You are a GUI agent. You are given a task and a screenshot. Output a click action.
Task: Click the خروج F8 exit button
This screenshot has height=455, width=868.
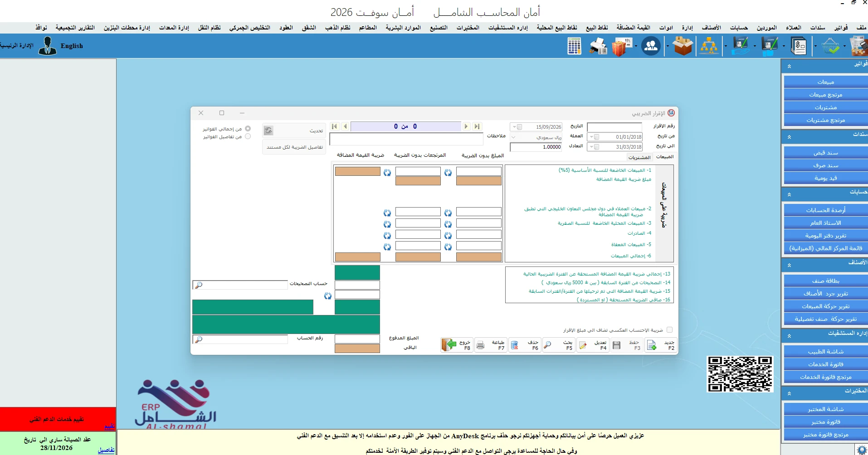[x=457, y=345]
